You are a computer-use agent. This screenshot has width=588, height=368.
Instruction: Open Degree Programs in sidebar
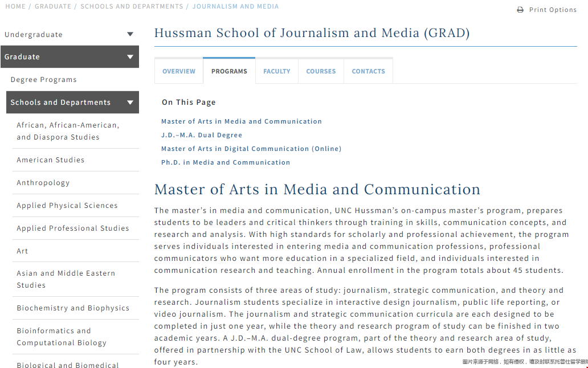click(44, 80)
